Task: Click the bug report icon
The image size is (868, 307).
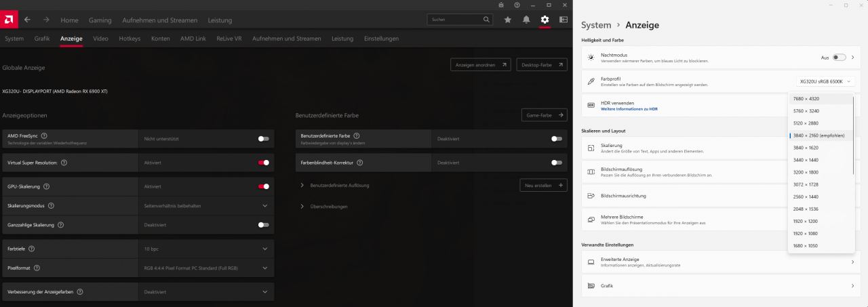Action: 500,5
